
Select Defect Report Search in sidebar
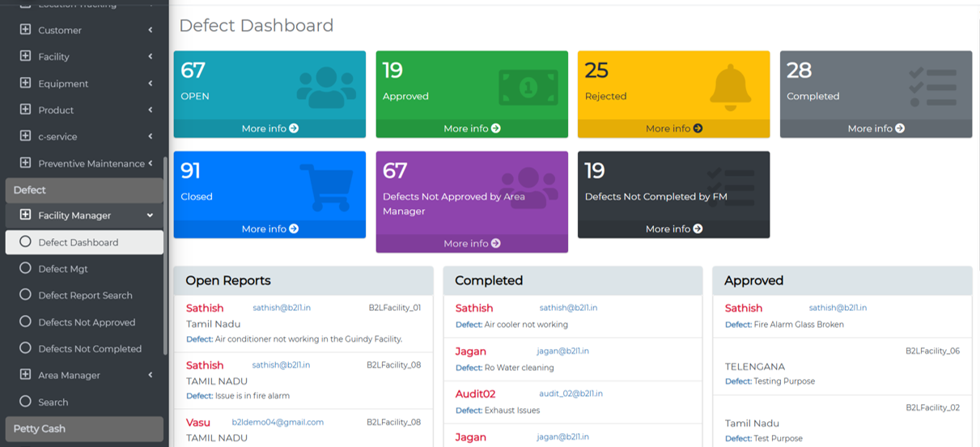point(85,296)
